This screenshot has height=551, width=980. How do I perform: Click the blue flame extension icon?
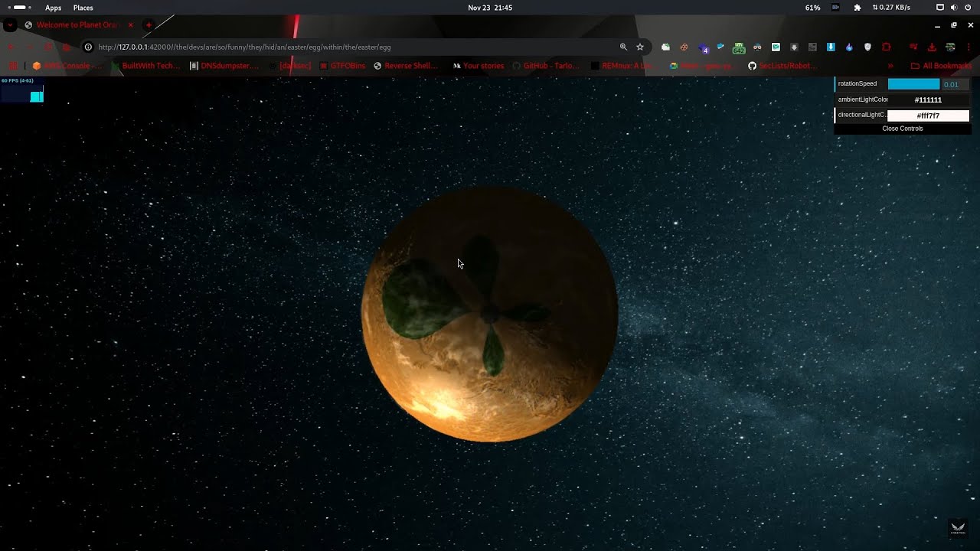point(849,47)
